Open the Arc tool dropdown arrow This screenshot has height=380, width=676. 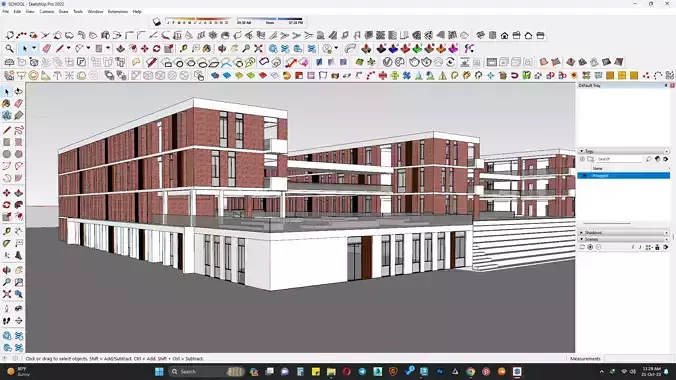(88, 48)
